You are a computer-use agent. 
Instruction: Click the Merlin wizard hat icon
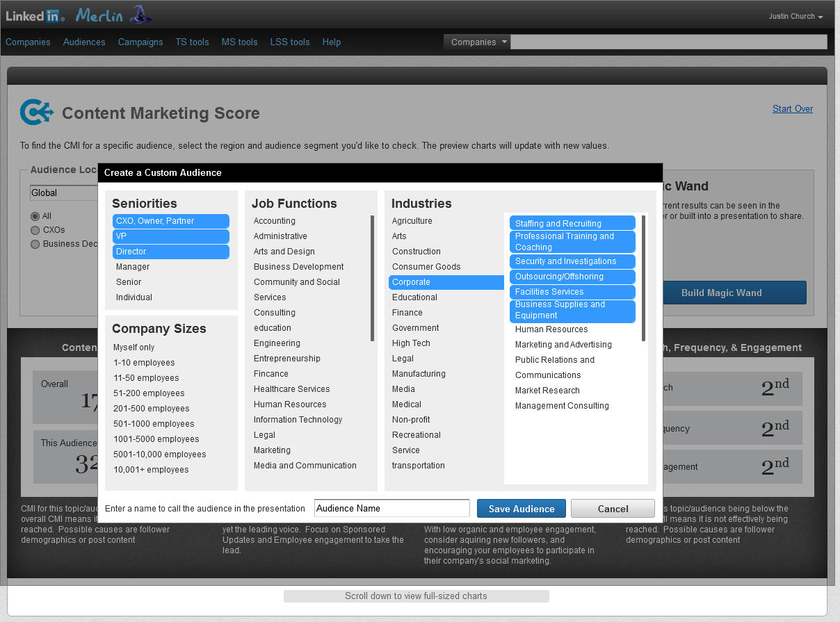pos(140,15)
